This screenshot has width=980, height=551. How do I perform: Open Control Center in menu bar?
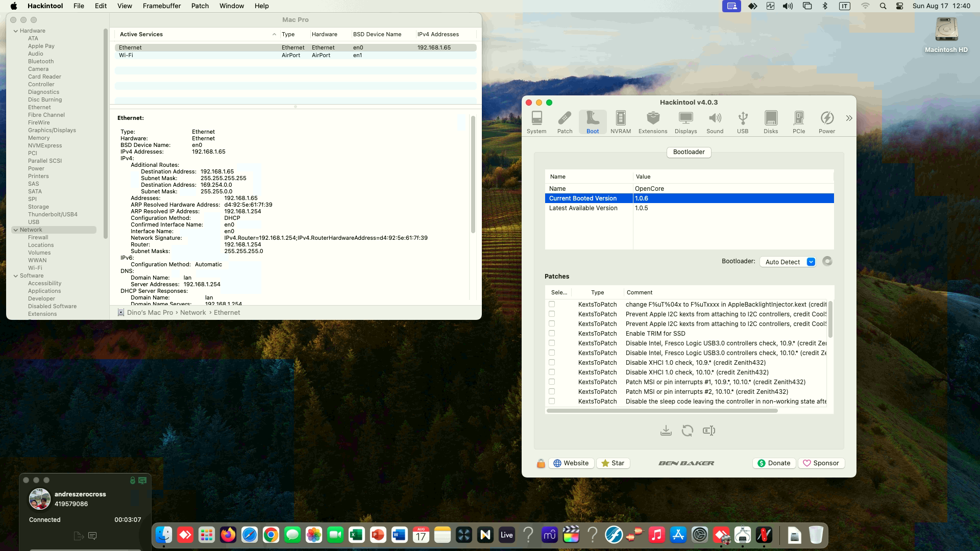[x=900, y=6]
